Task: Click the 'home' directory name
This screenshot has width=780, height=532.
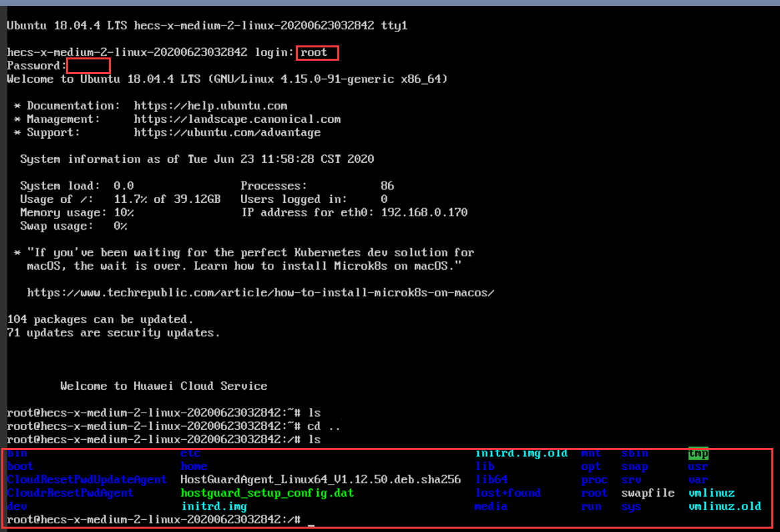Action: click(x=194, y=467)
